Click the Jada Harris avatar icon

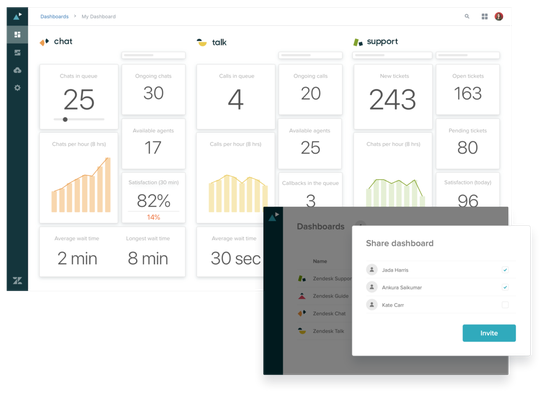point(372,270)
